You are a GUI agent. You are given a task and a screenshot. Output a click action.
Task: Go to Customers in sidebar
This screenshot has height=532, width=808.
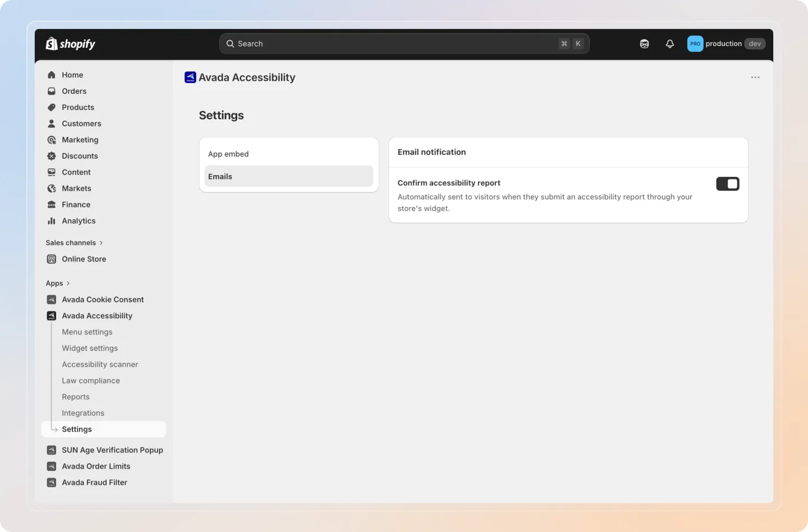coord(81,123)
